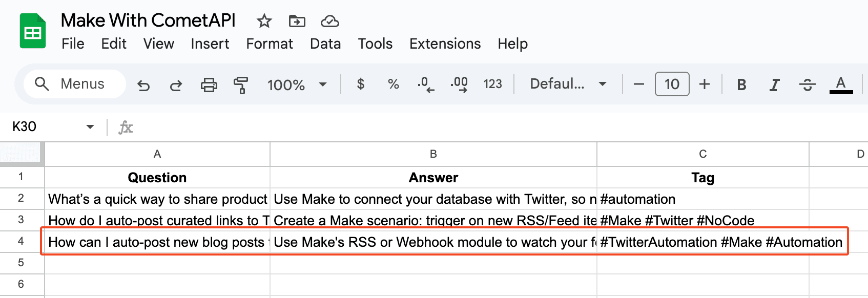The width and height of the screenshot is (868, 298).
Task: Toggle bold formatting
Action: click(x=741, y=84)
